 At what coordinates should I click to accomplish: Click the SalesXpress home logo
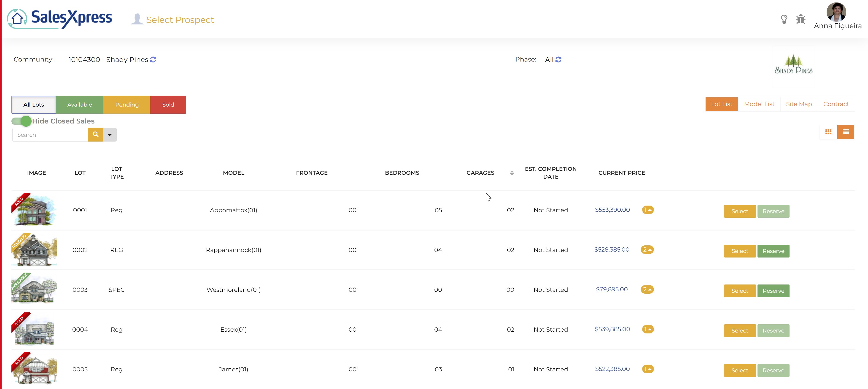click(x=60, y=19)
